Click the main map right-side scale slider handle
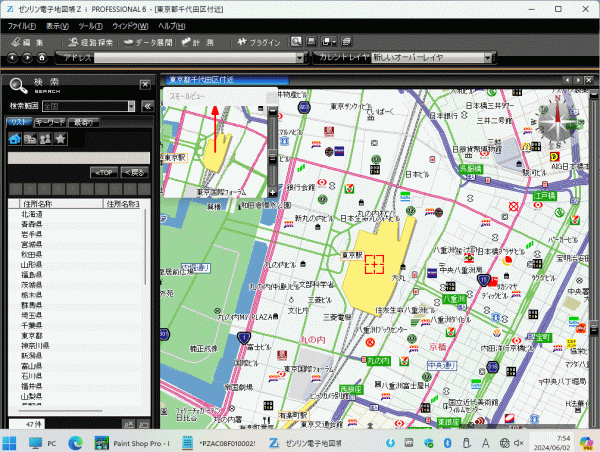This screenshot has height=452, width=600. pos(593,328)
